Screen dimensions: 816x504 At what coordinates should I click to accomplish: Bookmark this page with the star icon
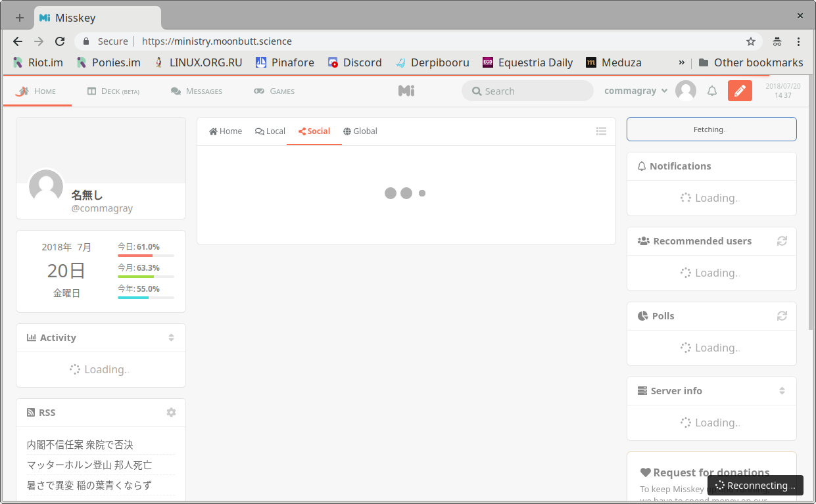tap(751, 41)
